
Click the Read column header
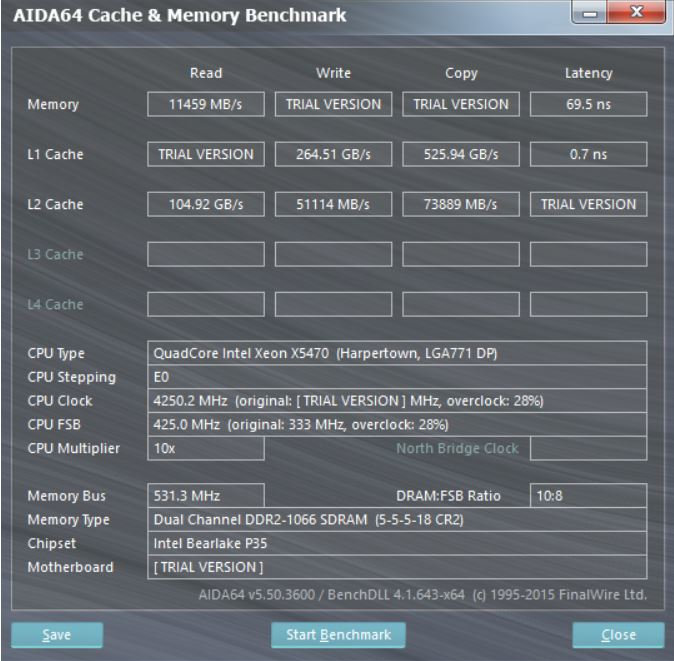pos(206,73)
